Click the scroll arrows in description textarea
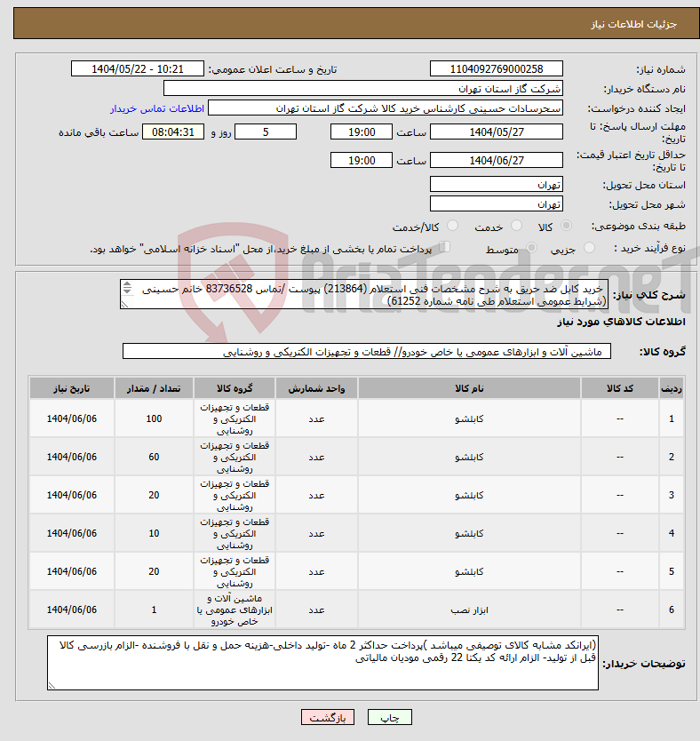 127,287
